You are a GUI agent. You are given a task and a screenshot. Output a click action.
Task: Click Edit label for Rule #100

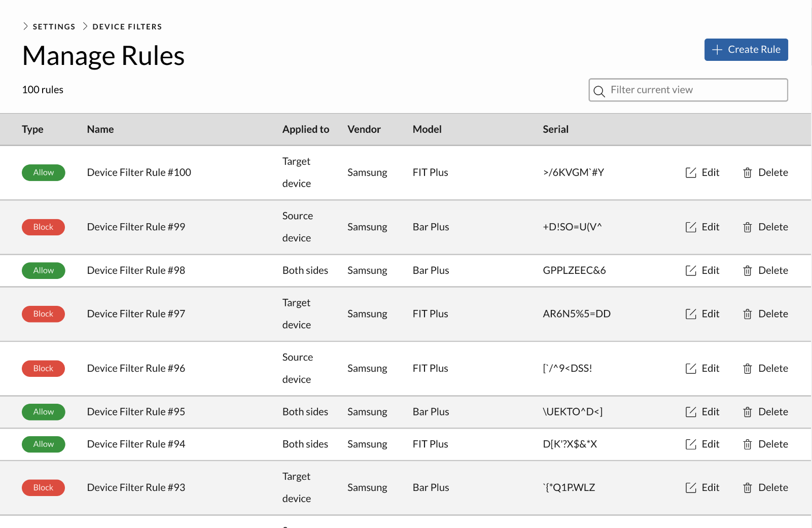[x=711, y=172]
